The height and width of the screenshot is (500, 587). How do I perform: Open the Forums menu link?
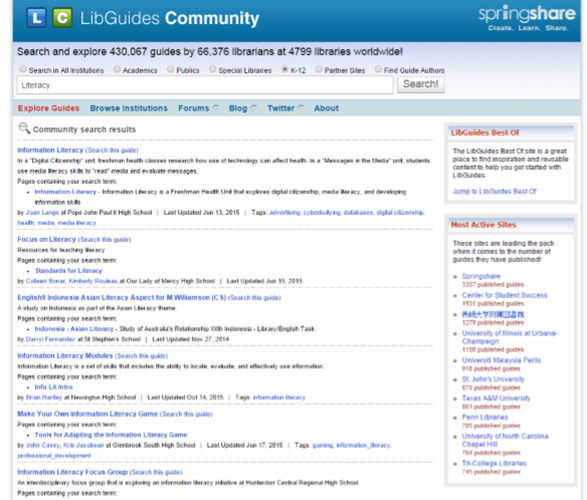[x=194, y=108]
